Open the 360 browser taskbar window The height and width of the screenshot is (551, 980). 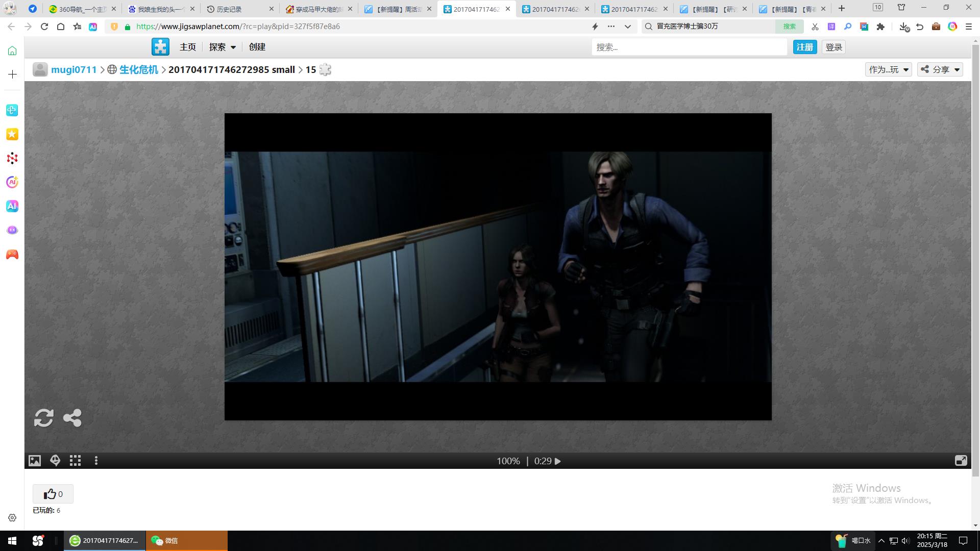pyautogui.click(x=105, y=541)
